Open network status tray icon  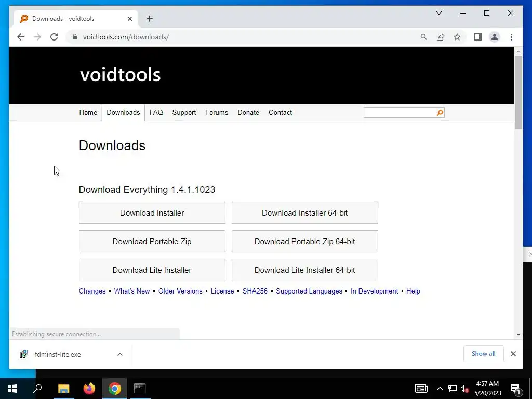click(x=453, y=389)
